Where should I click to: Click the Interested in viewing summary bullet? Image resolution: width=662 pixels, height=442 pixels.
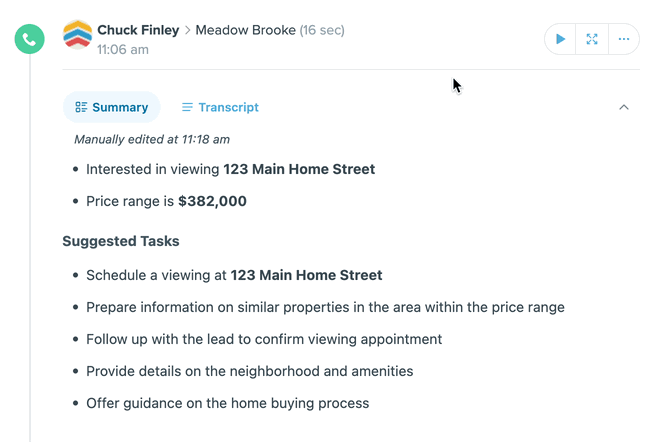231,169
